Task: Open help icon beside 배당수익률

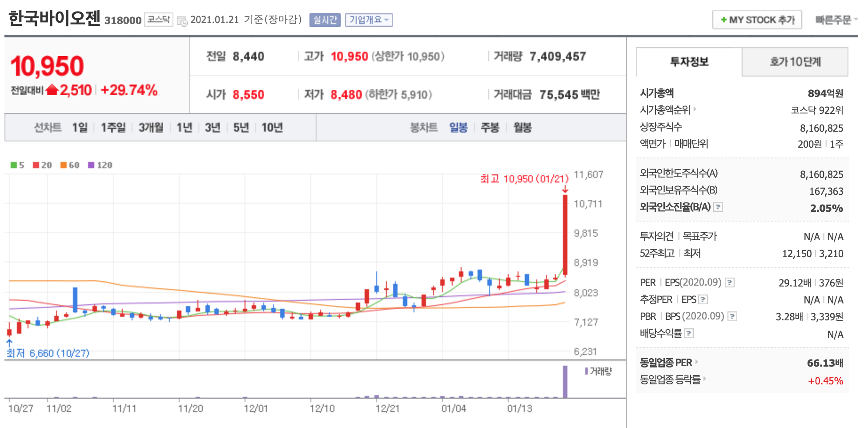Action: point(689,333)
